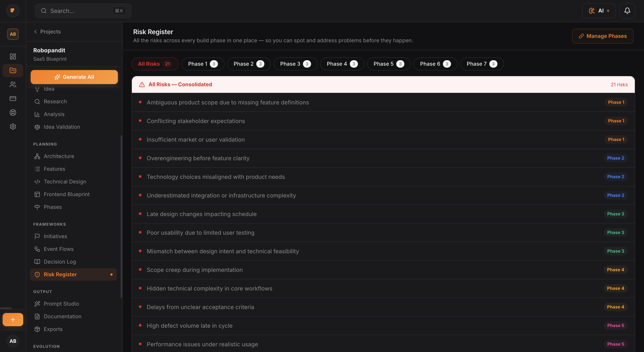Screen dimensions: 644x352
Task: Select Technical Design in the Planning section
Action: point(65,182)
